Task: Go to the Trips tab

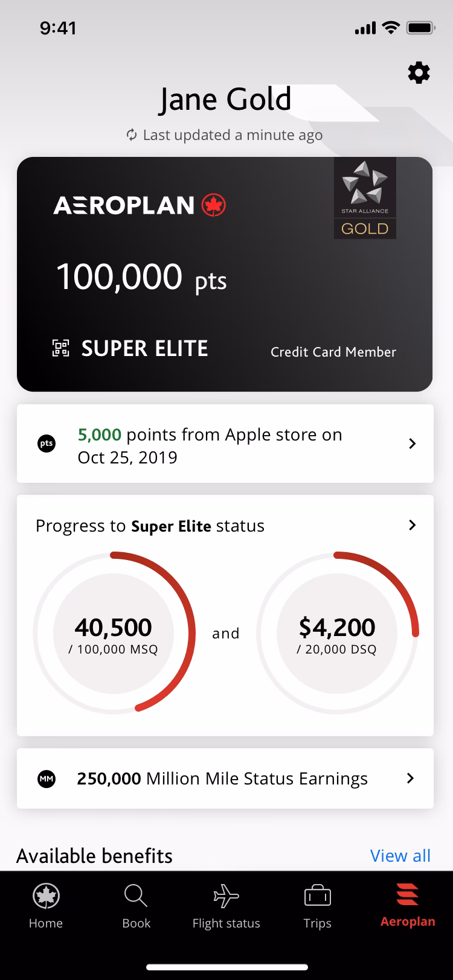Action: (x=318, y=906)
